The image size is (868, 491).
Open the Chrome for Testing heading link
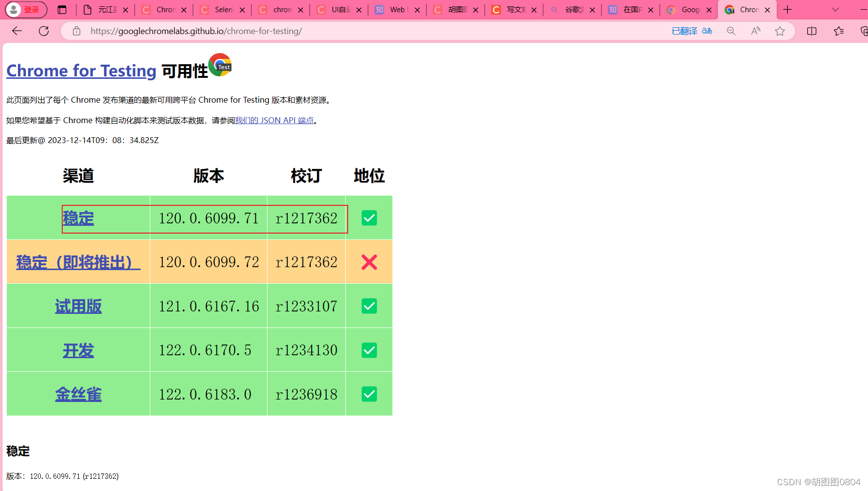pyautogui.click(x=81, y=71)
